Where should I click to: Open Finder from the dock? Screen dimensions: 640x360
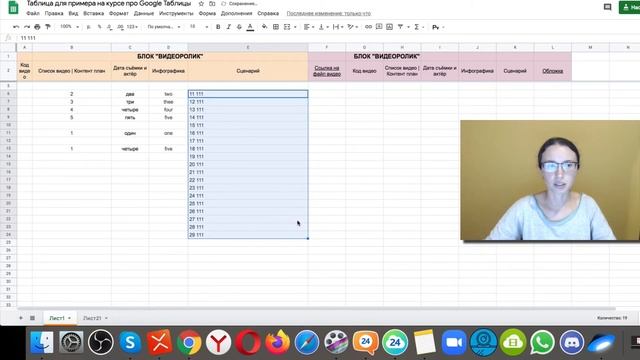click(x=42, y=342)
